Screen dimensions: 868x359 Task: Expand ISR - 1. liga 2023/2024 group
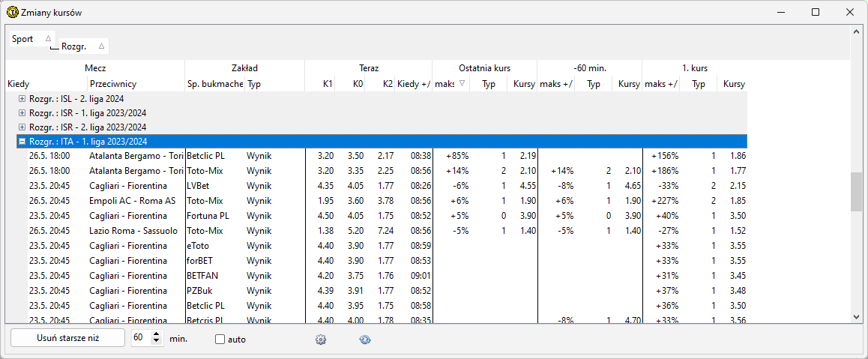(22, 112)
